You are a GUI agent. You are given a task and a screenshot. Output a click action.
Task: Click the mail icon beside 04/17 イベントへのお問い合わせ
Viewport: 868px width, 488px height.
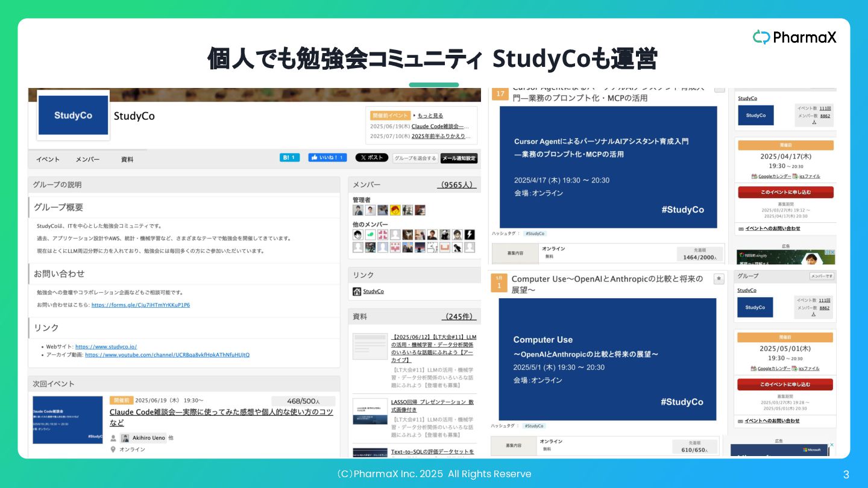[741, 229]
